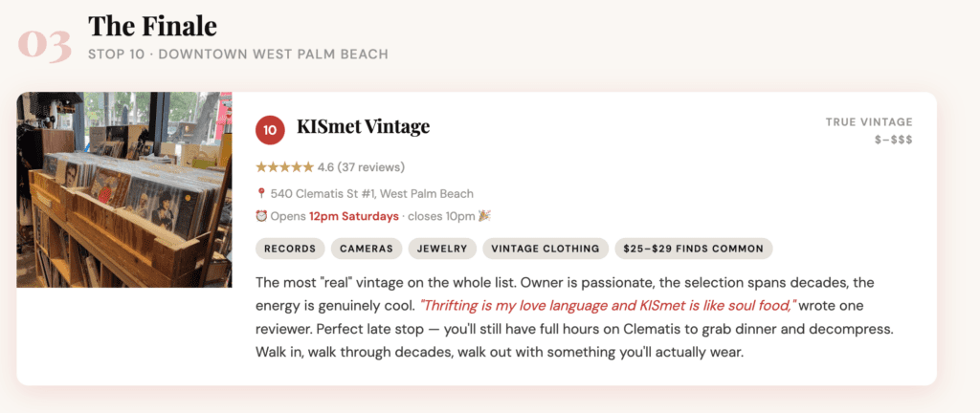980x413 pixels.
Task: Click the 540 Clematis St address
Action: point(371,194)
